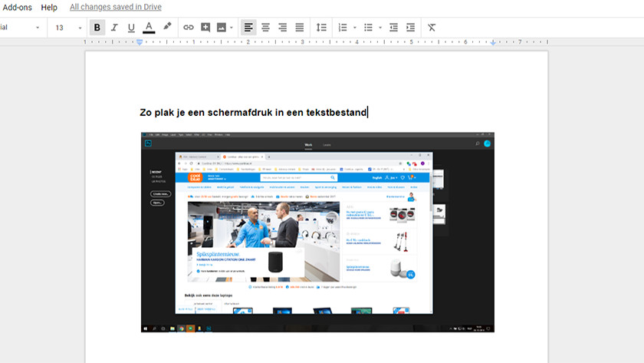
Task: Justify the text alignment
Action: 299,28
